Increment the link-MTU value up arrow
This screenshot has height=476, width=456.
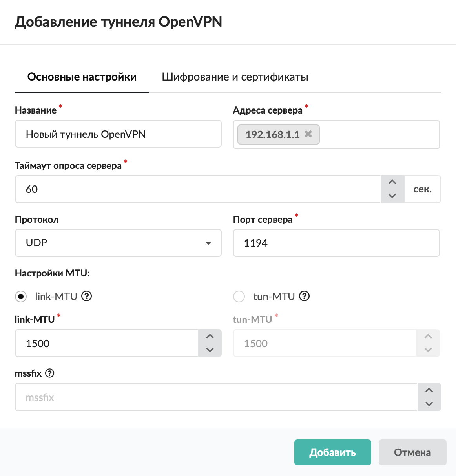tap(210, 336)
